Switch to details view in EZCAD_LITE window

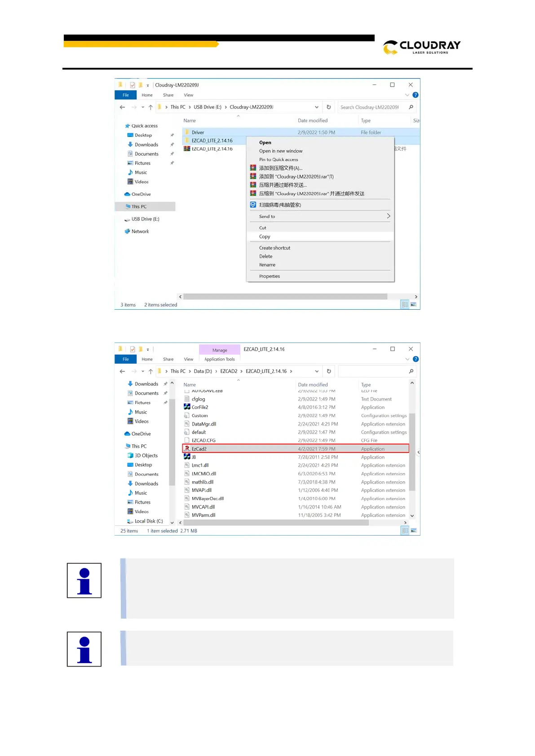pos(405,531)
